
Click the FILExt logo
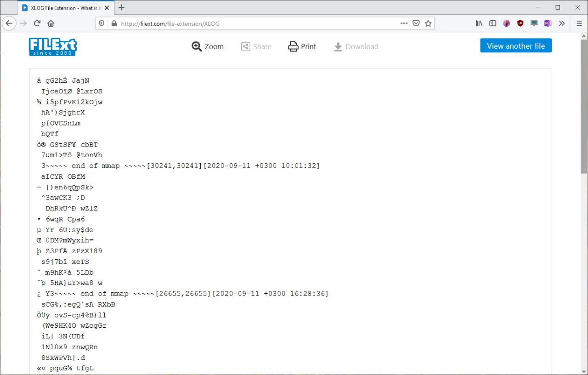pos(52,46)
